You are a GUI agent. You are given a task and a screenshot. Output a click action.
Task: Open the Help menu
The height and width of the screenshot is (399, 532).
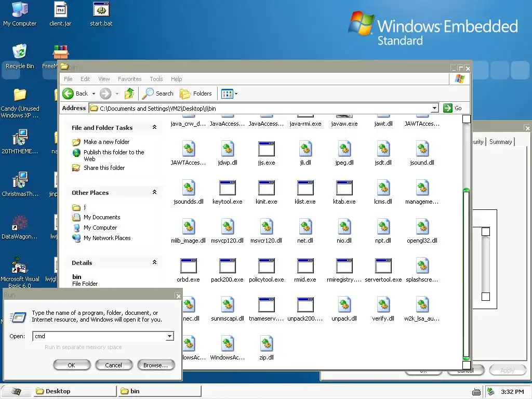[177, 79]
